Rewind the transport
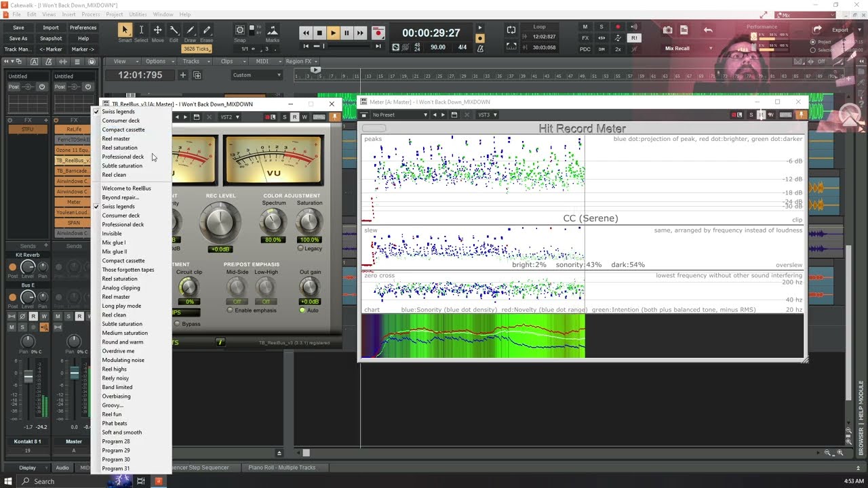868x488 pixels. pyautogui.click(x=307, y=33)
